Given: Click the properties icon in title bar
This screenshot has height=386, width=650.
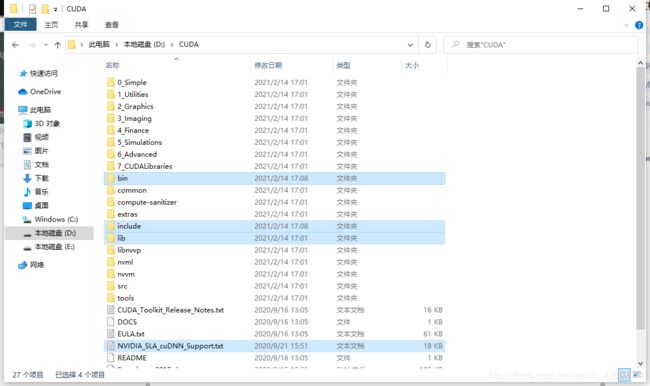Looking at the screenshot, I should click(32, 9).
